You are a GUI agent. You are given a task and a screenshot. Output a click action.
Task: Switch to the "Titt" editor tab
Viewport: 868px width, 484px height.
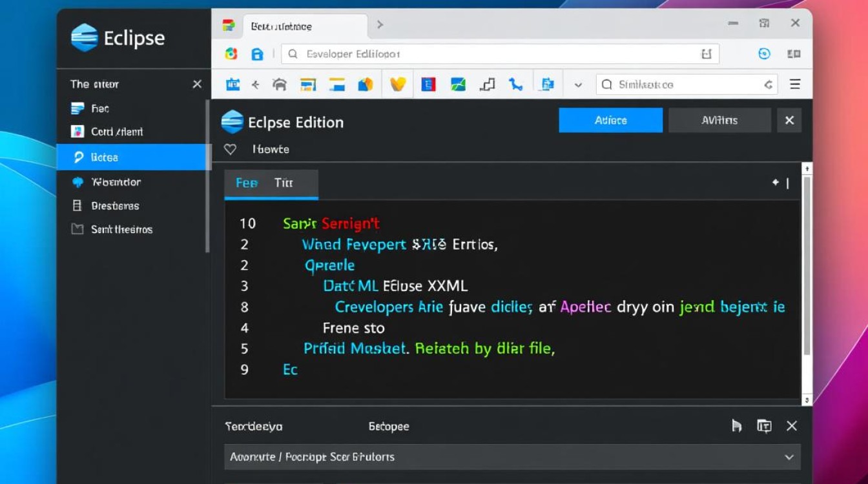click(x=284, y=183)
